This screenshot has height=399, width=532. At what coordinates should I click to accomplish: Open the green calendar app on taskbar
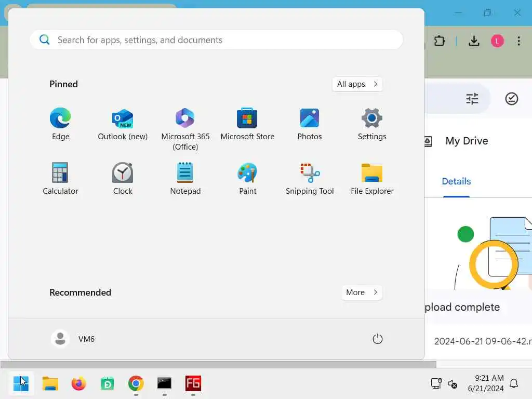coord(108,384)
